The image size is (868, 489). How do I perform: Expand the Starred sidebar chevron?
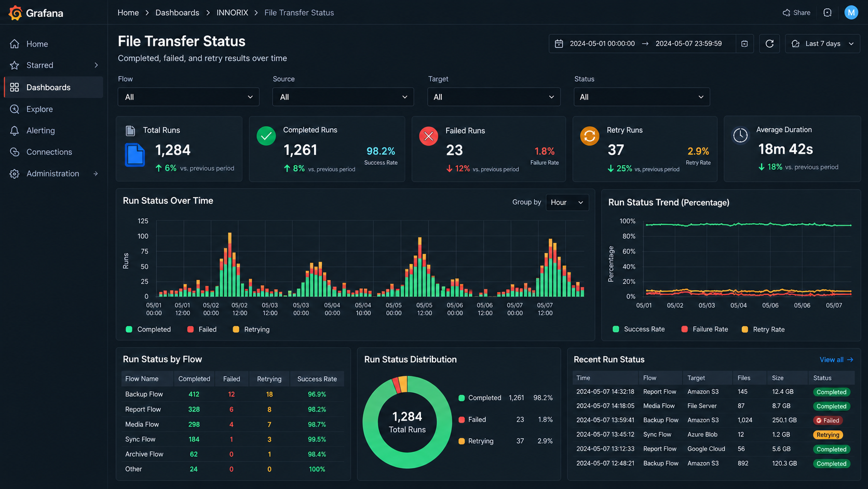(96, 65)
